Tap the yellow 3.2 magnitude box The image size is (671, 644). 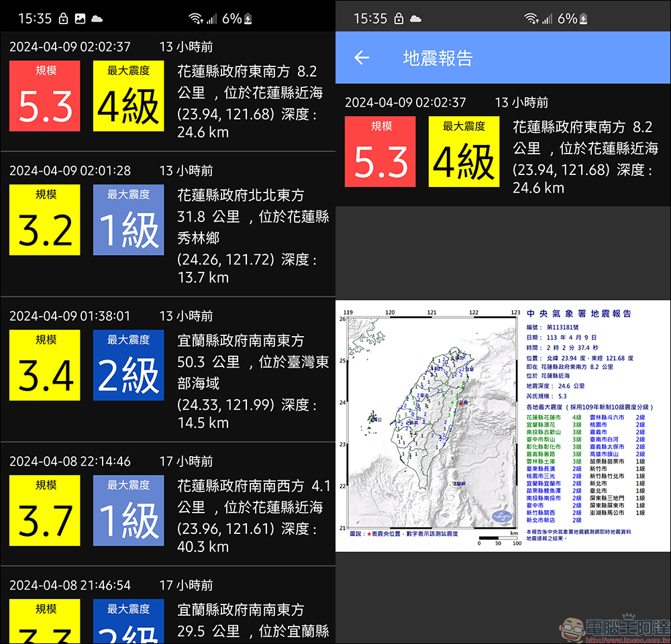44,220
